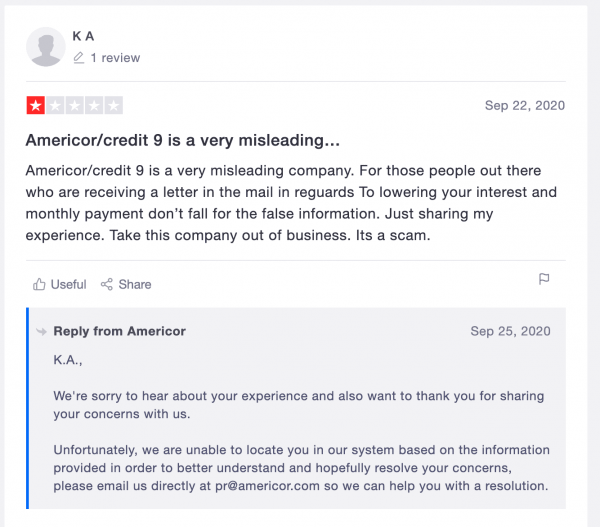
Task: Click the pr@americor.com email address
Action: point(267,486)
